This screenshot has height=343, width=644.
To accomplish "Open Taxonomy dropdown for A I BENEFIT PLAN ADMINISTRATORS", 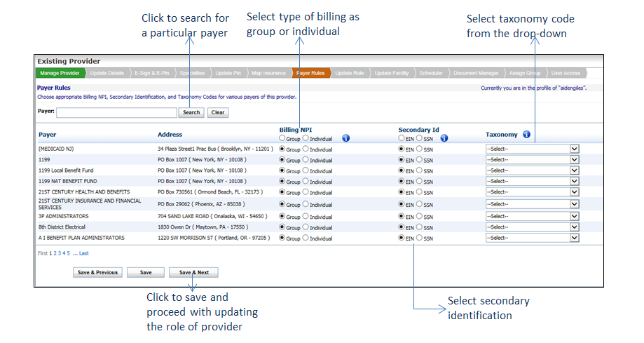I will coord(532,238).
